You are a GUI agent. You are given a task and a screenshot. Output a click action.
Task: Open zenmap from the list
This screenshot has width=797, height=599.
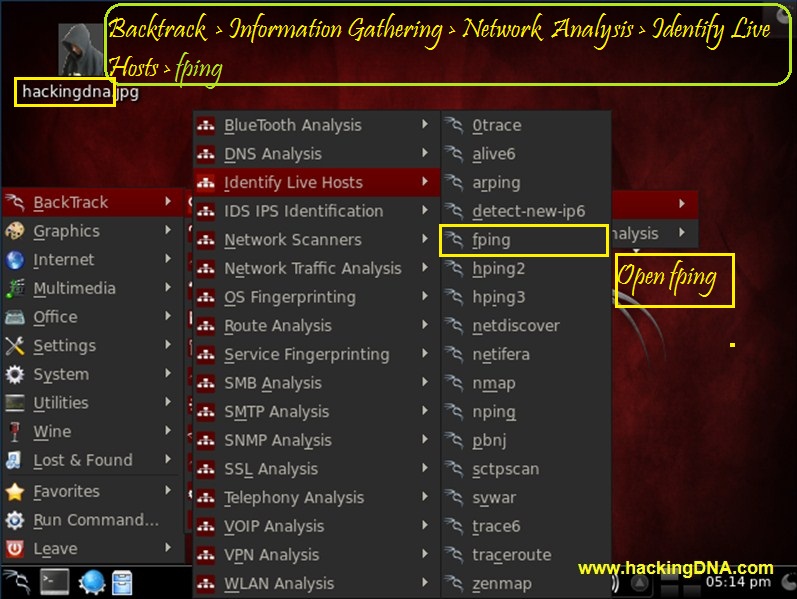coord(526,583)
